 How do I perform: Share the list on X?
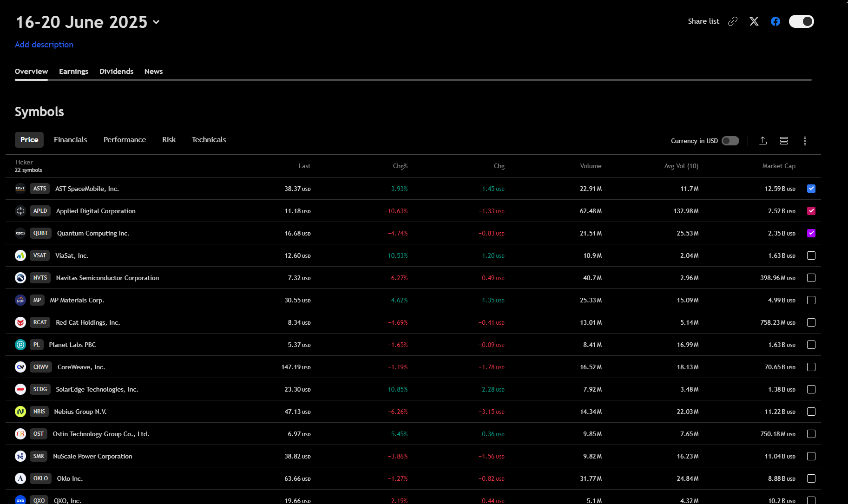click(x=754, y=21)
